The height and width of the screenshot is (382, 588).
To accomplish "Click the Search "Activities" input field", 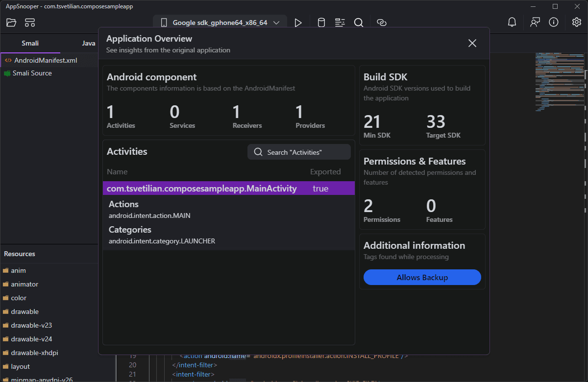I will coord(299,152).
